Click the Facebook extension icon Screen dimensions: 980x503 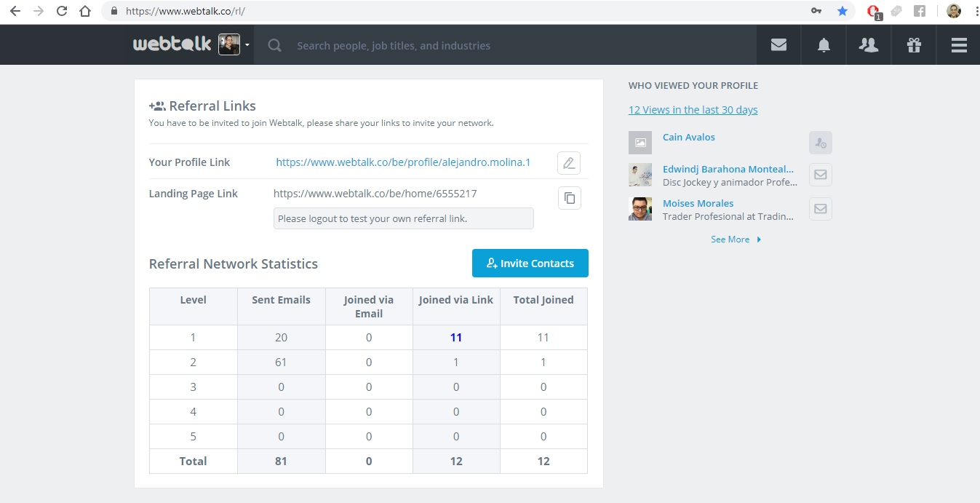920,11
